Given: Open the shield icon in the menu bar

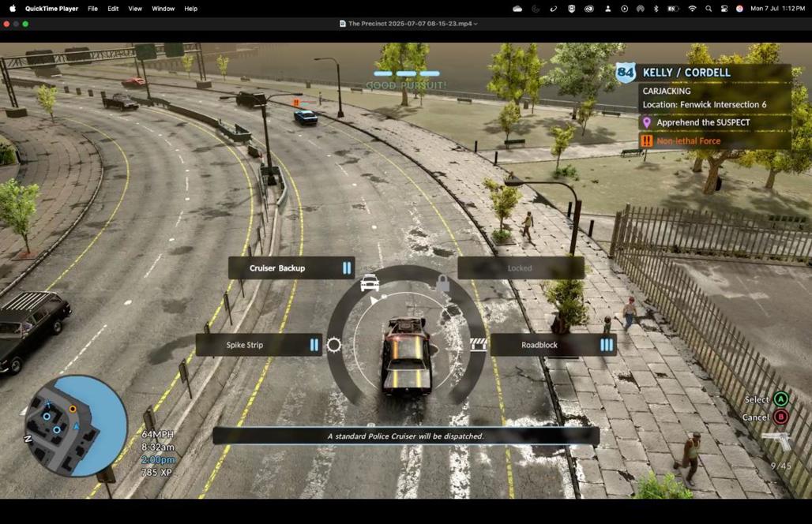Looking at the screenshot, I should point(571,8).
